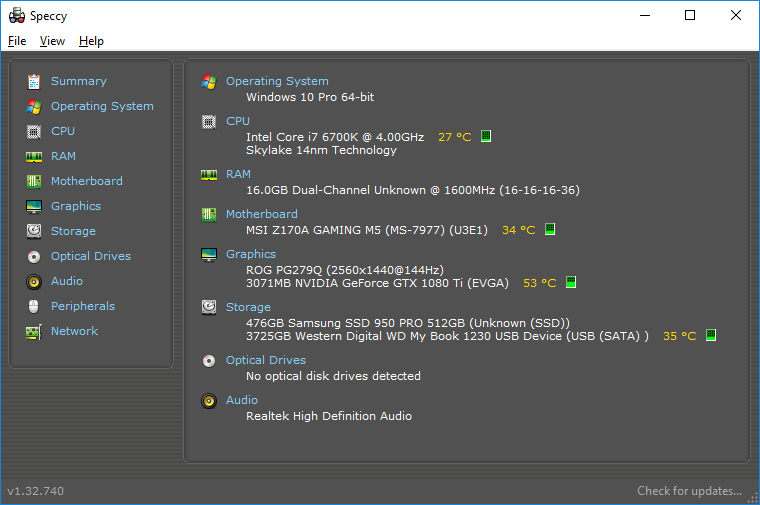The height and width of the screenshot is (505, 760).
Task: Click the Network card icon in sidebar
Action: [x=34, y=332]
